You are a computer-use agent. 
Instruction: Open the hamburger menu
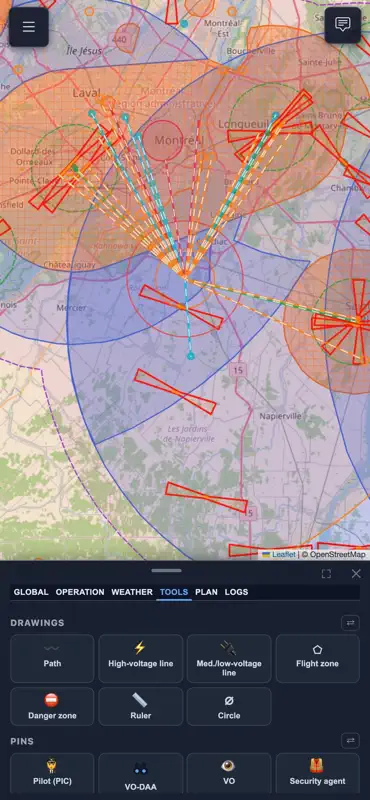pos(29,27)
